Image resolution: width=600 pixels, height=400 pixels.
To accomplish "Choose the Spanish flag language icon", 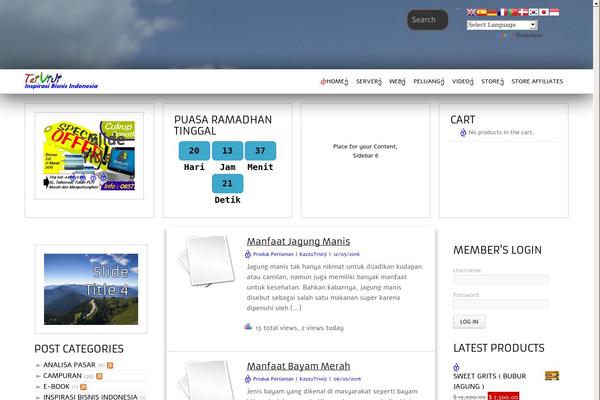I will 481,12.
